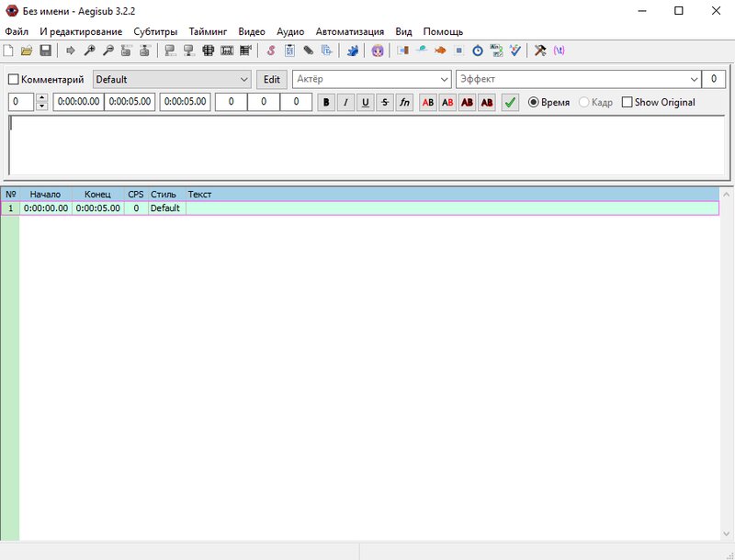Image resolution: width=735 pixels, height=560 pixels.
Task: Select the Время radio button
Action: pos(534,103)
